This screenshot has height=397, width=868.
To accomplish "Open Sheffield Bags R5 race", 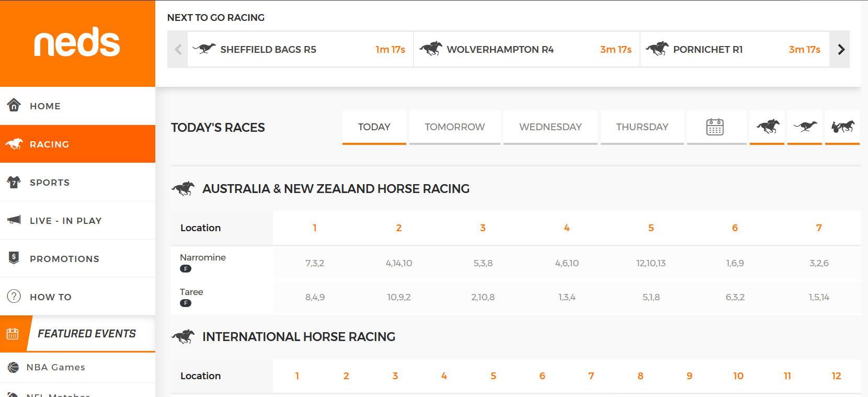I will tap(300, 49).
